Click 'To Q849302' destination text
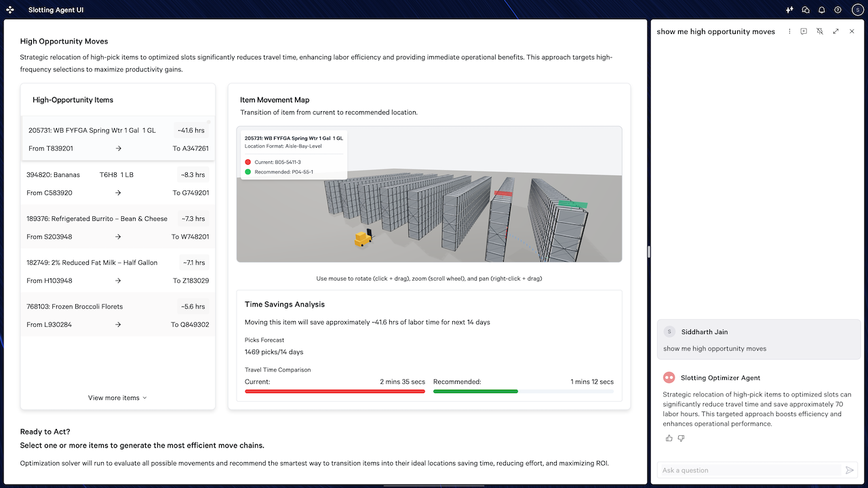The width and height of the screenshot is (868, 488). tap(190, 325)
